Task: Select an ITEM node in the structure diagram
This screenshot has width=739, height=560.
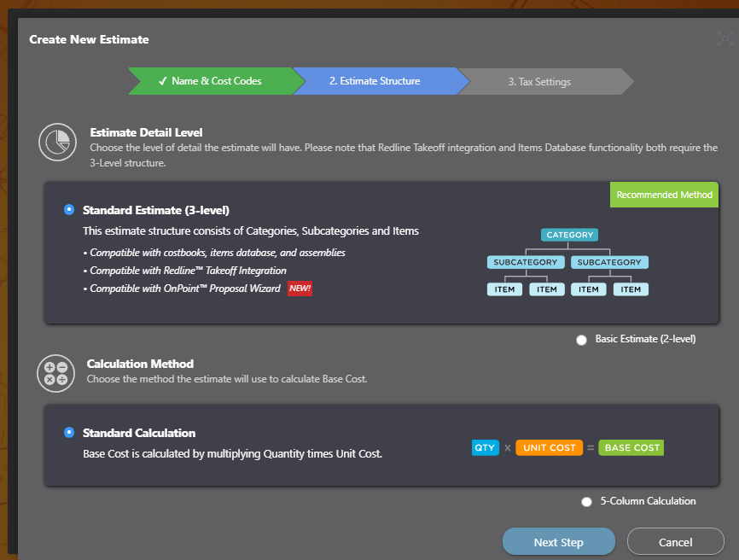Action: 504,289
